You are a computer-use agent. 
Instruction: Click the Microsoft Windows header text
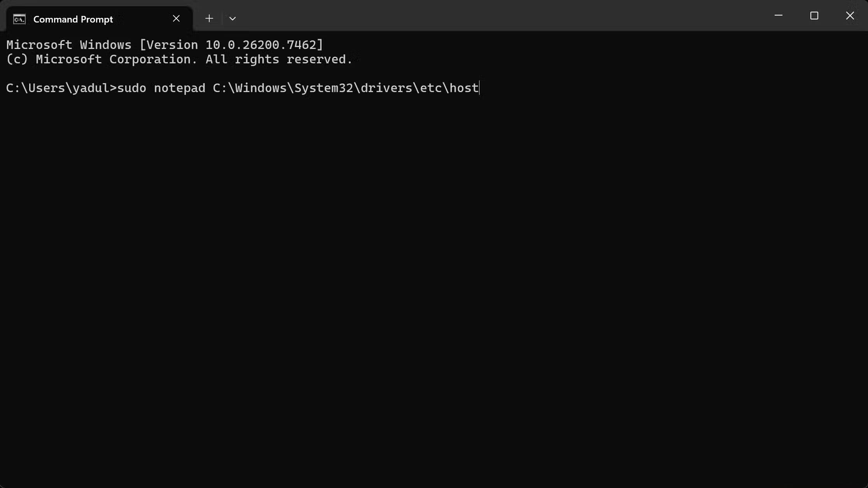68,45
